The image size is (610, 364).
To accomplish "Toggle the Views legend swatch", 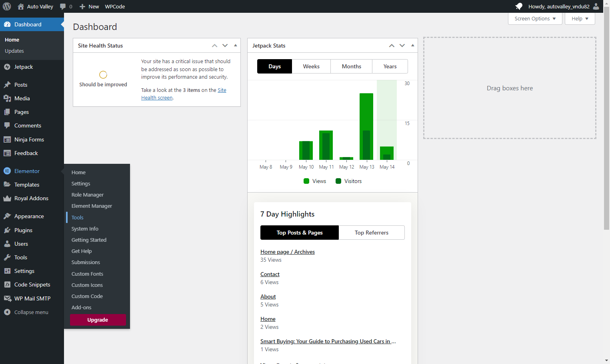I will click(x=306, y=181).
